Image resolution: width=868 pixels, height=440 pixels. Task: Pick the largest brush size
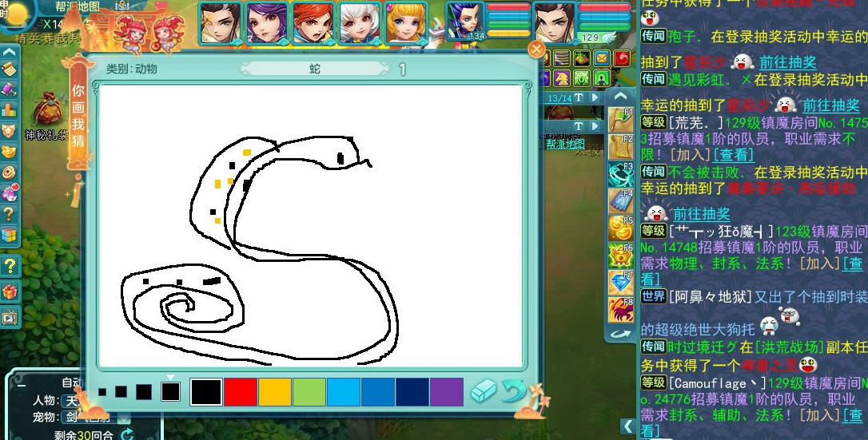(170, 392)
